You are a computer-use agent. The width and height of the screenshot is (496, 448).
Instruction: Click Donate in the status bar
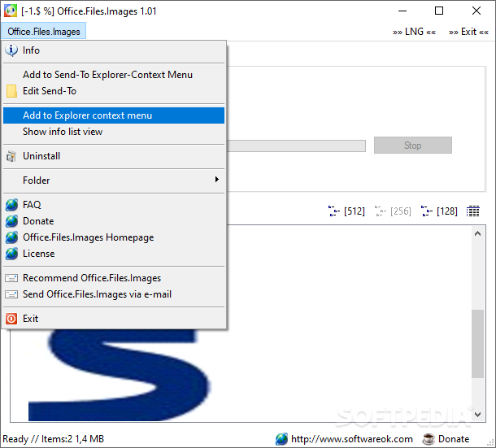pyautogui.click(x=454, y=439)
